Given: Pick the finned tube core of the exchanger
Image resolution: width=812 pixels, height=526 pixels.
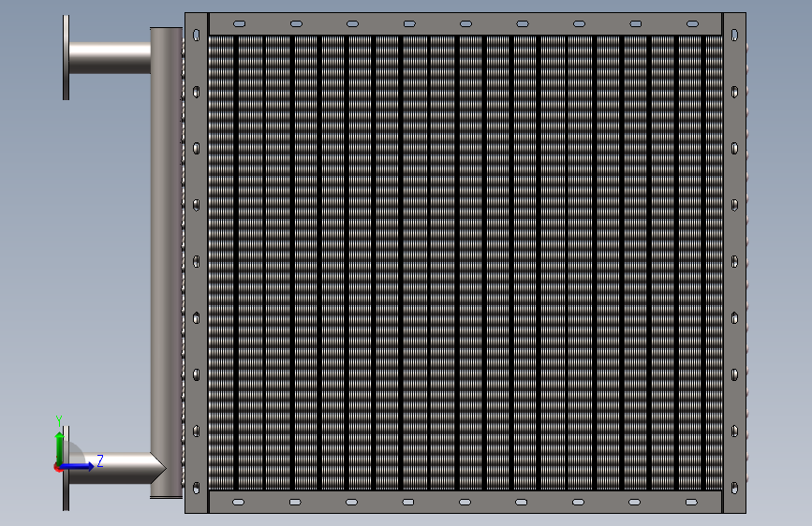Looking at the screenshot, I should click(465, 263).
